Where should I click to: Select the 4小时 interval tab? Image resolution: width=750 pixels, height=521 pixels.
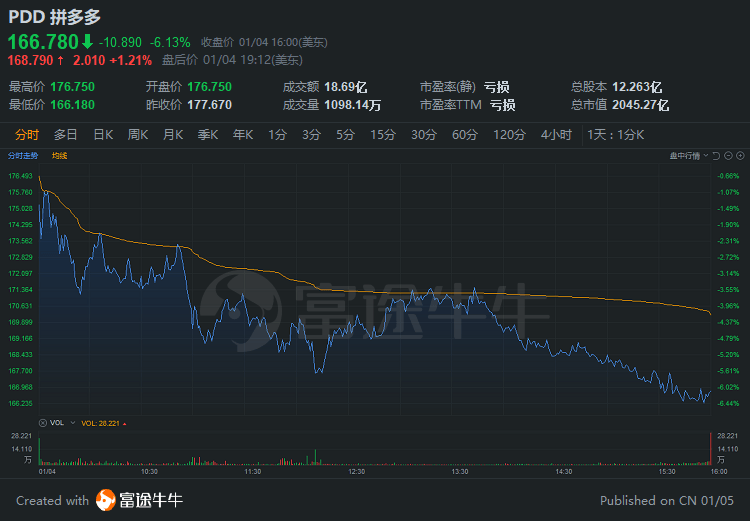click(x=556, y=135)
